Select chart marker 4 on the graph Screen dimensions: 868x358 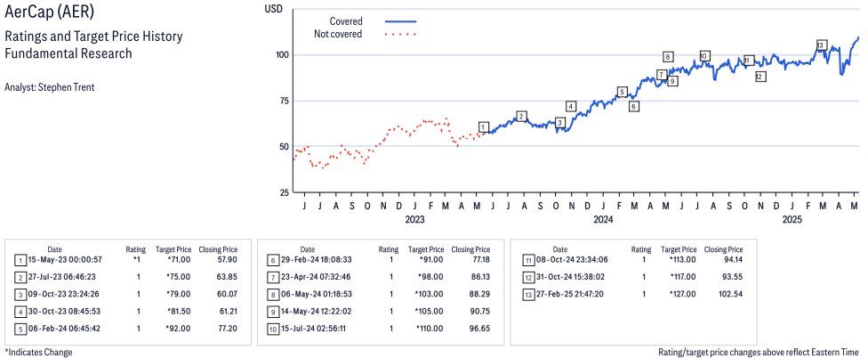(x=571, y=106)
